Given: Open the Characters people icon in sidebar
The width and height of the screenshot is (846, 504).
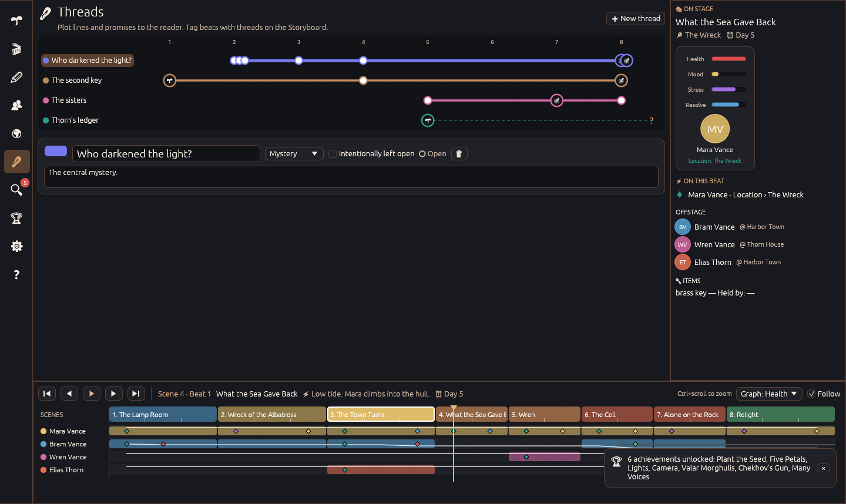Looking at the screenshot, I should [x=16, y=105].
